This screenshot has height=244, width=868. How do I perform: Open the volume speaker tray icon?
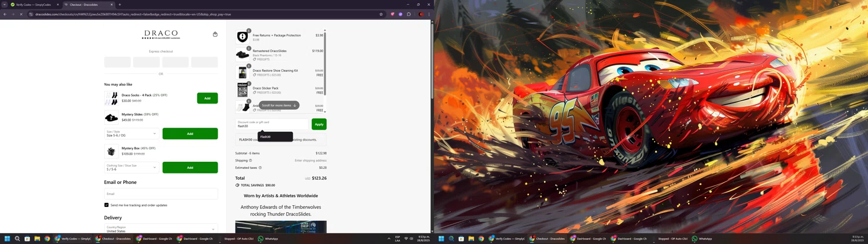pos(411,238)
